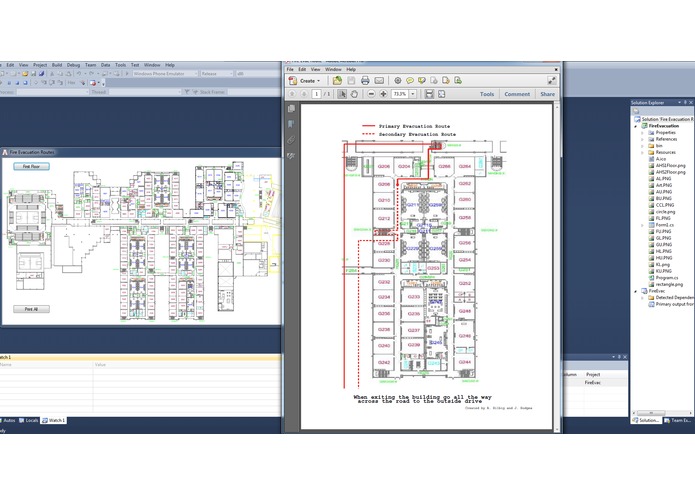The height and width of the screenshot is (494, 695).
Task: Go to previous page arrow in Acrobat
Action: [x=292, y=94]
